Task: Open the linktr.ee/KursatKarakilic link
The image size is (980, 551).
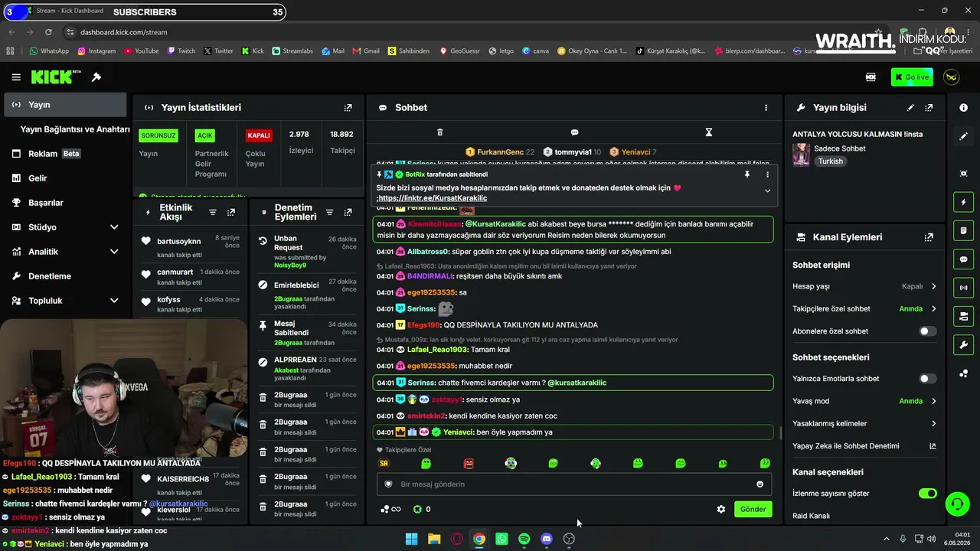Action: coord(433,198)
